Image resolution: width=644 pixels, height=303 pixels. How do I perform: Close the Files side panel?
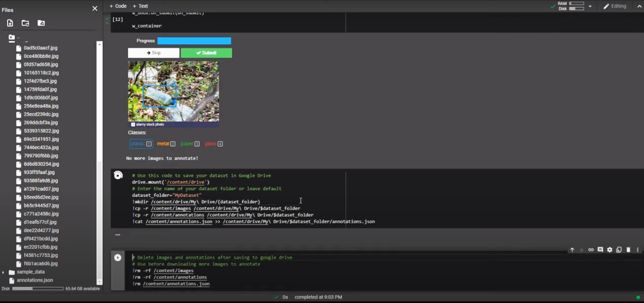[x=95, y=9]
